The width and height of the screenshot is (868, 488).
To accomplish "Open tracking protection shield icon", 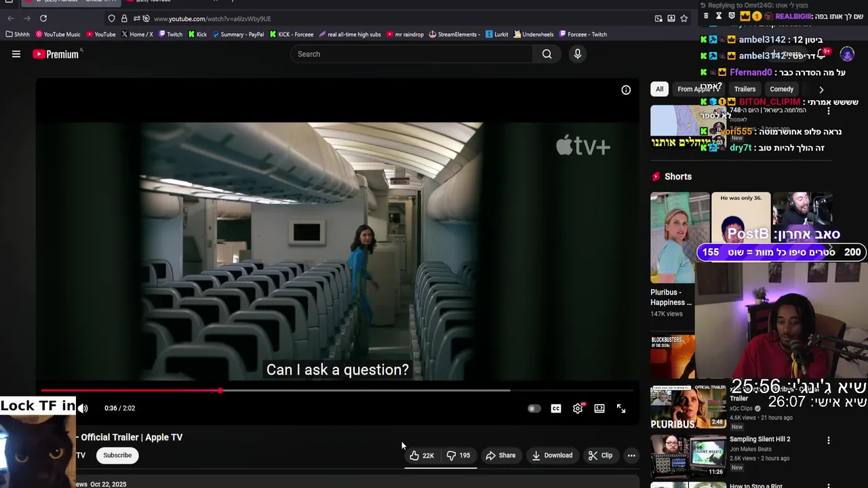I will click(112, 18).
